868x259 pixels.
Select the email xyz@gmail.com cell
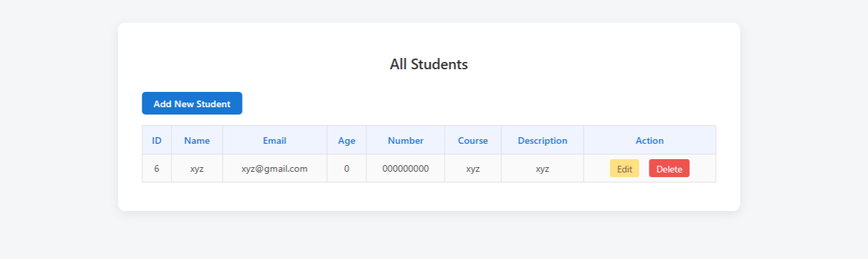coord(274,168)
